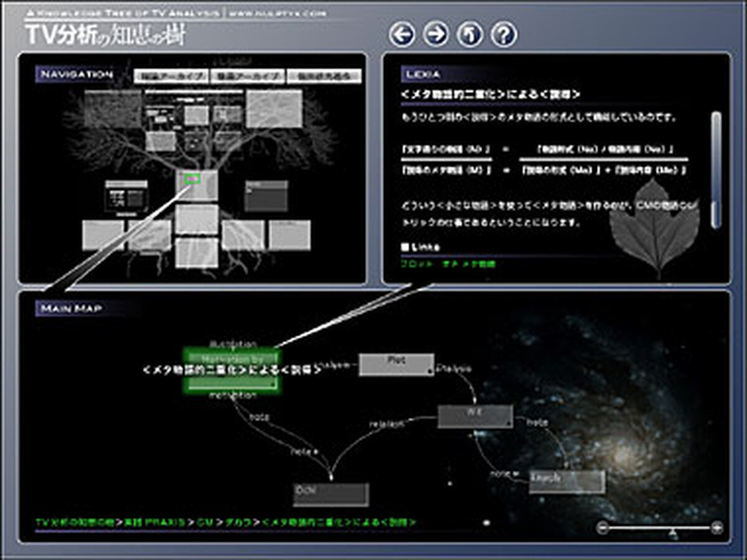Open help via the question mark icon

pyautogui.click(x=504, y=35)
